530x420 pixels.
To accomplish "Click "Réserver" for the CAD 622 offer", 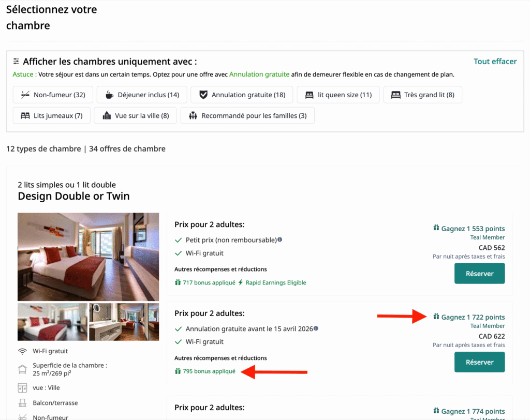I will click(x=479, y=362).
